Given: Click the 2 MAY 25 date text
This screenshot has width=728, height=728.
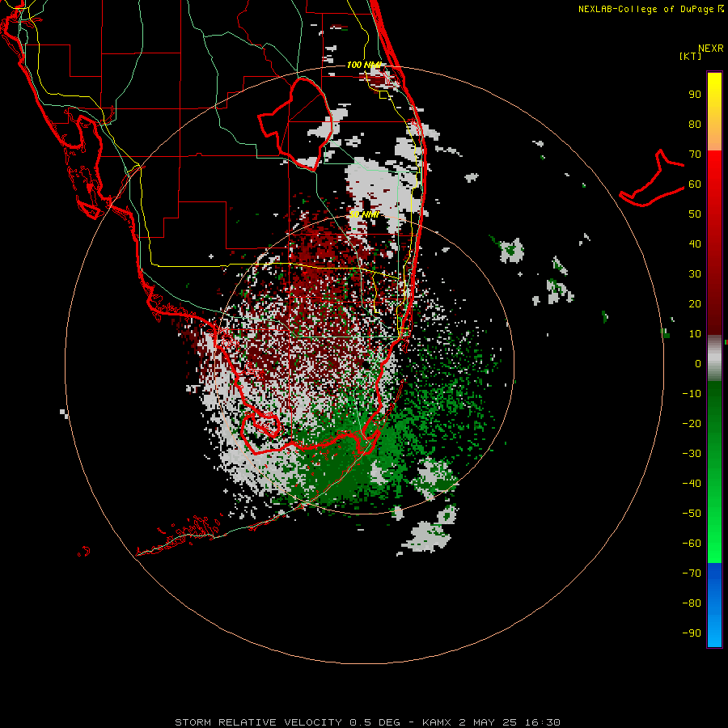Looking at the screenshot, I should tap(488, 722).
